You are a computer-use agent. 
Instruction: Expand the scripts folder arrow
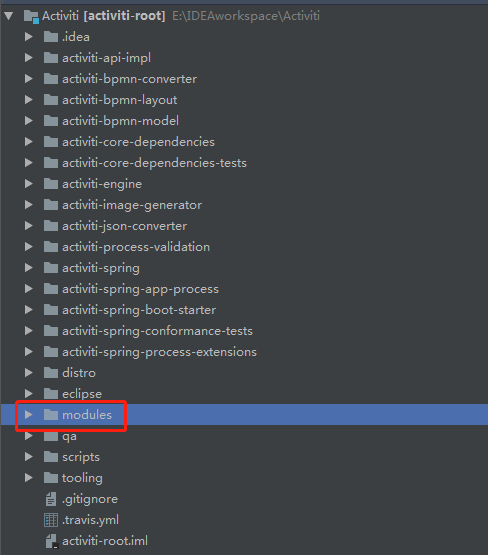[x=29, y=457]
